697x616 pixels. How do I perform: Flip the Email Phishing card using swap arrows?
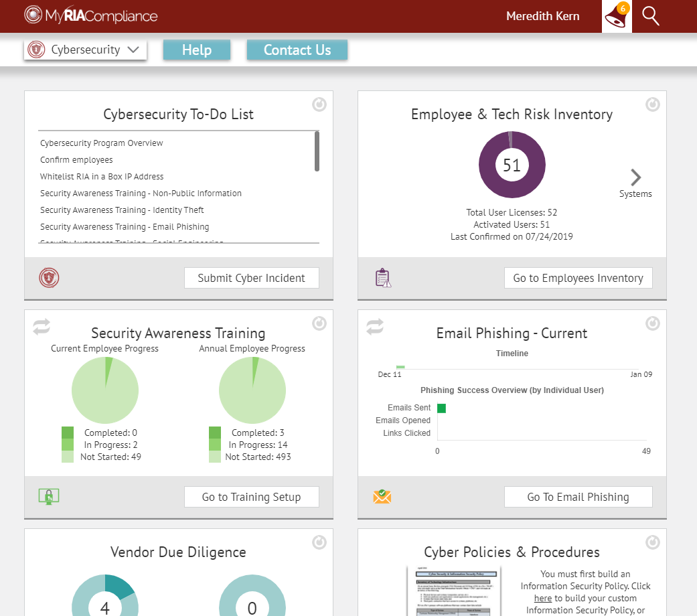coord(374,327)
